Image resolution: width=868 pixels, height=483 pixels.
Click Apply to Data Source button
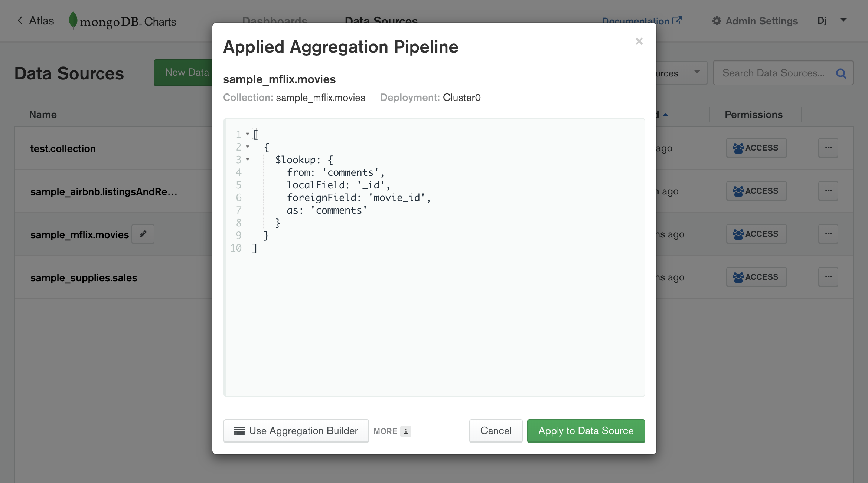586,431
